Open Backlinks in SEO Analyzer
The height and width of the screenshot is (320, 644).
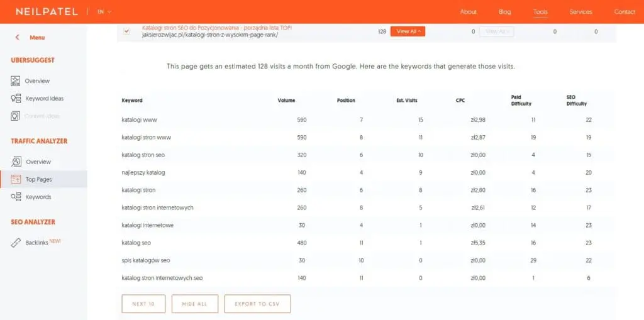(x=37, y=243)
